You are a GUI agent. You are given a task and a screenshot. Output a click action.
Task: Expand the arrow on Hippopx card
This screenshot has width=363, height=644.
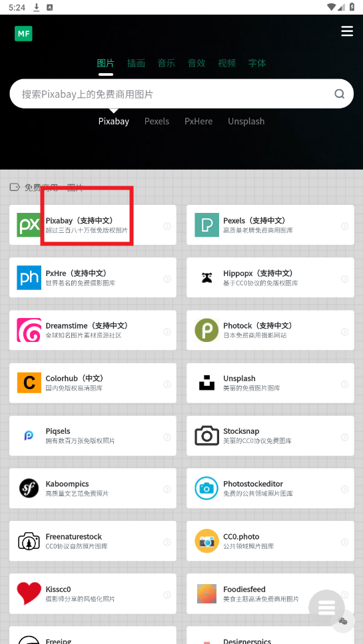point(344,279)
